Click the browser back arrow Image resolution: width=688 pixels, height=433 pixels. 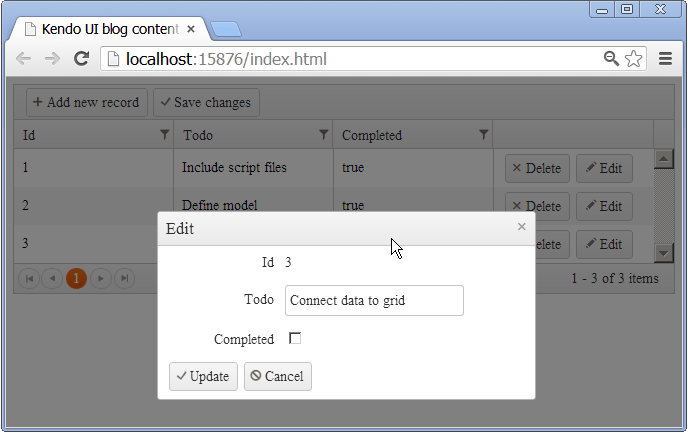[x=24, y=60]
